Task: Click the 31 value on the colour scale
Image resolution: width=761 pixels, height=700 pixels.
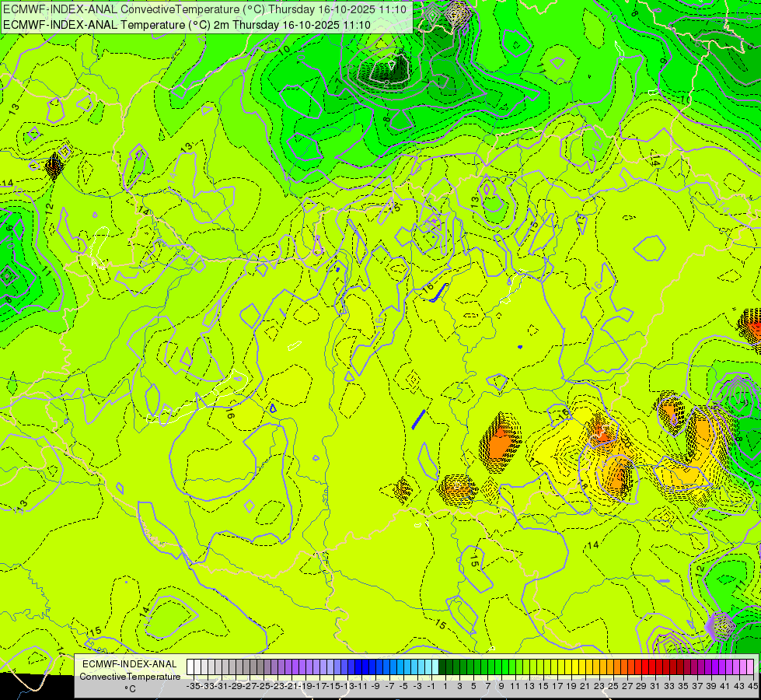Action: point(655,686)
